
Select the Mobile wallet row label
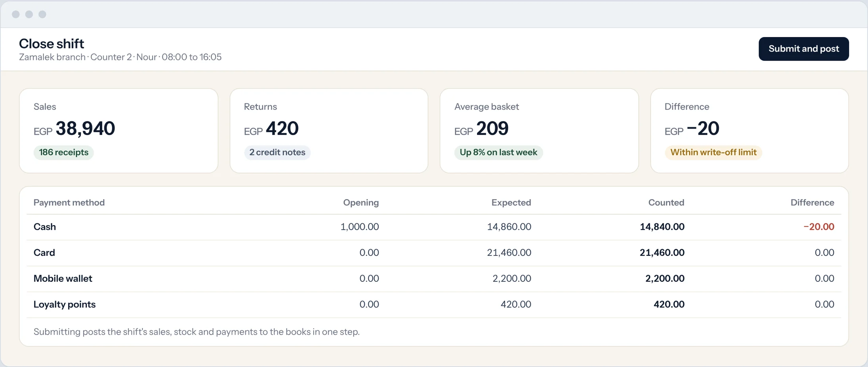pyautogui.click(x=63, y=279)
